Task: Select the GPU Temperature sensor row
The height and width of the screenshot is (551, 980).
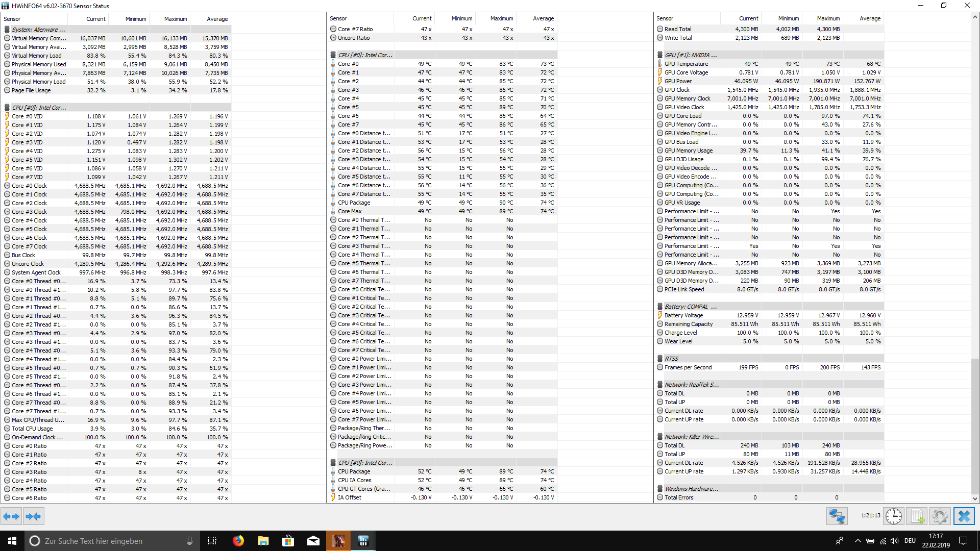Action: [686, 64]
